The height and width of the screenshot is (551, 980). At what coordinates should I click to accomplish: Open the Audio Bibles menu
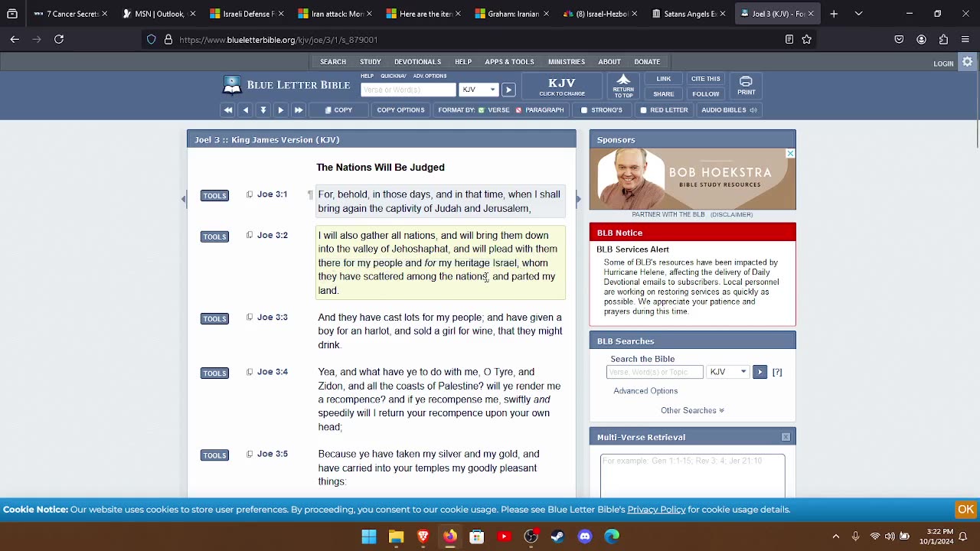(x=729, y=110)
